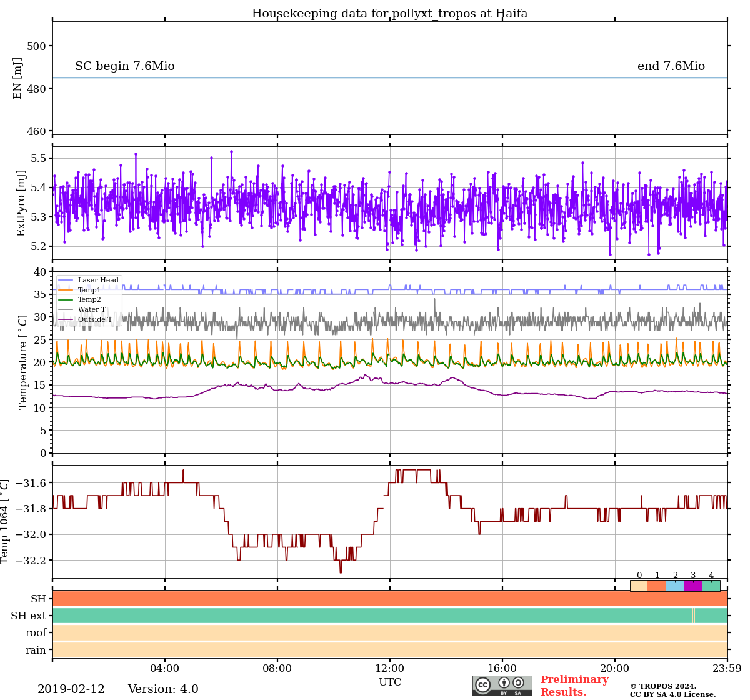Click the 500 tick on EN axis
The width and height of the screenshot is (750, 700).
(37, 46)
